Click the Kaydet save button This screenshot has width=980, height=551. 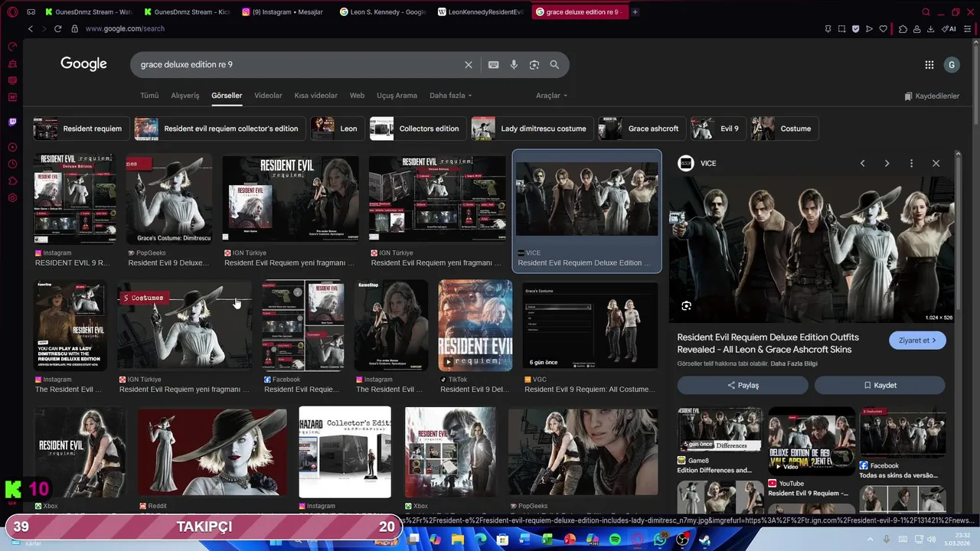pos(880,385)
